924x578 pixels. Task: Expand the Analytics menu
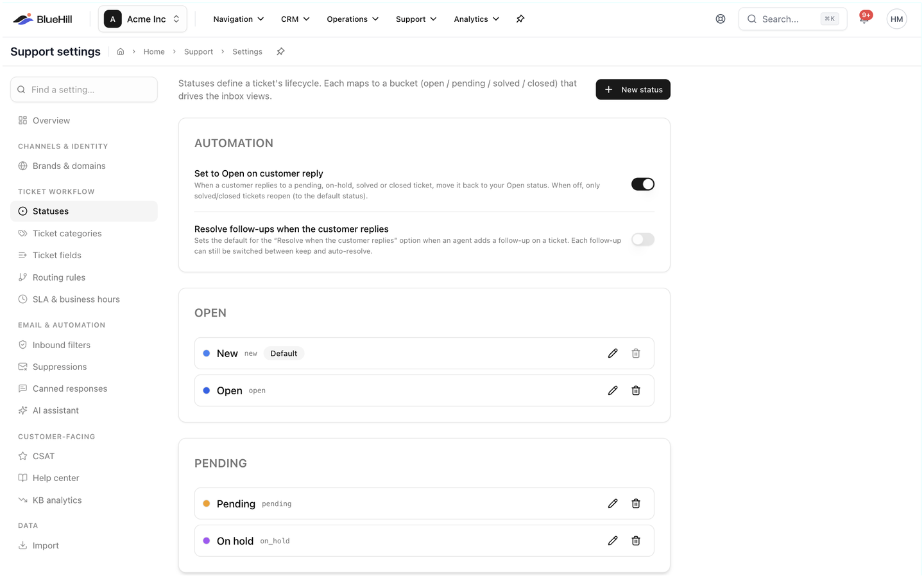pyautogui.click(x=477, y=19)
